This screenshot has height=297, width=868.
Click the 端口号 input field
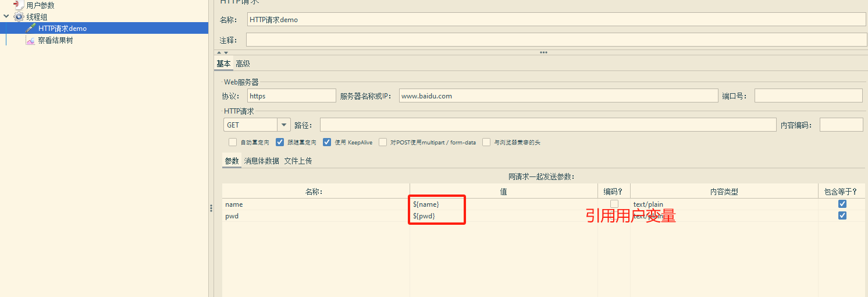pyautogui.click(x=809, y=96)
